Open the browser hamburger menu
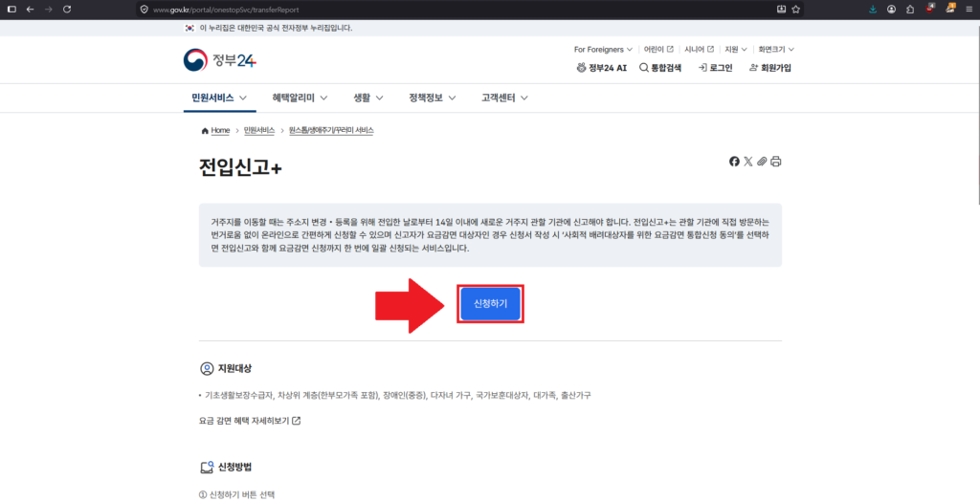 pyautogui.click(x=969, y=10)
